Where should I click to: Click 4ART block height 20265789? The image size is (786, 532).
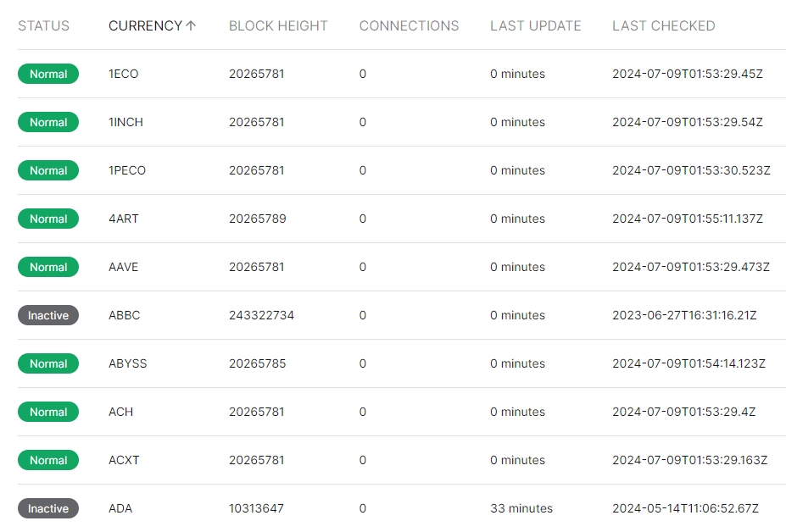(x=257, y=219)
